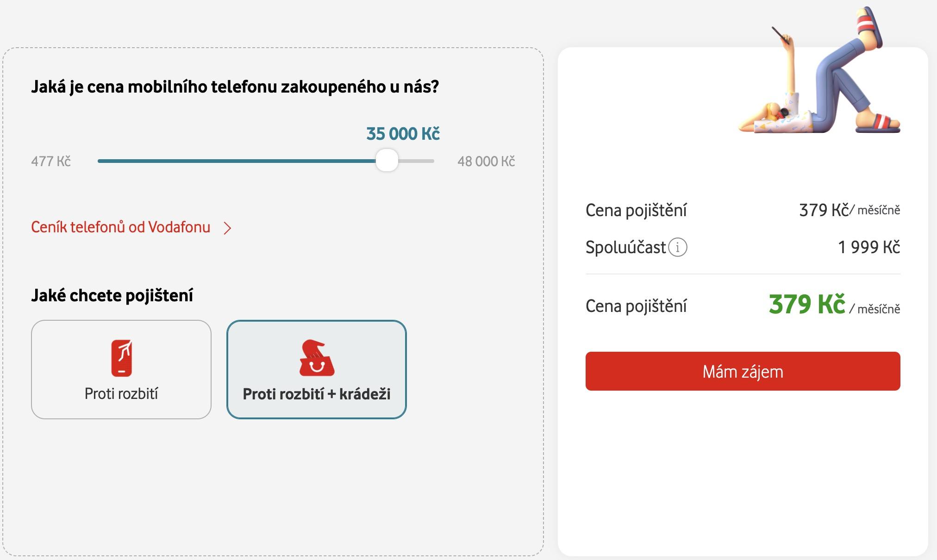
Task: Click the 48 000 Kč maximum label
Action: pos(486,161)
